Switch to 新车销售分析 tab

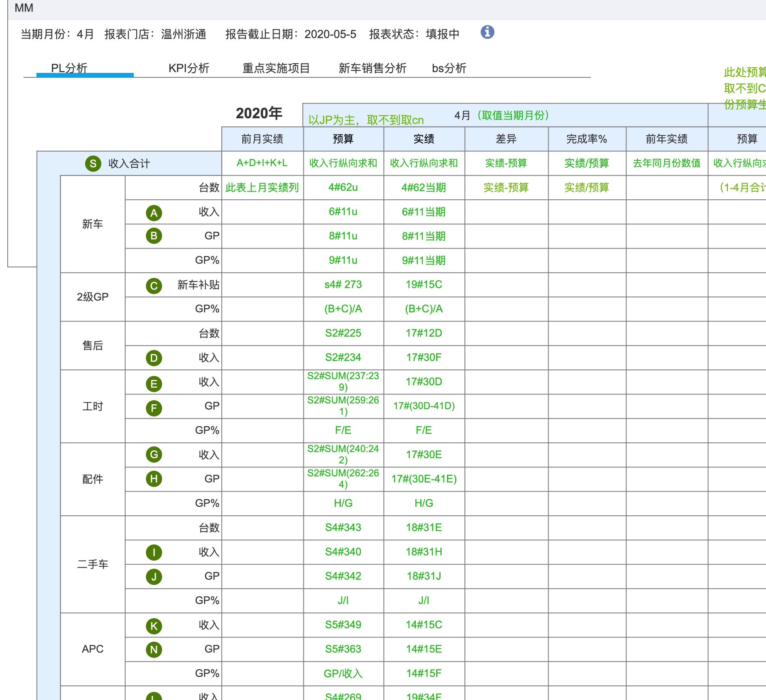372,68
